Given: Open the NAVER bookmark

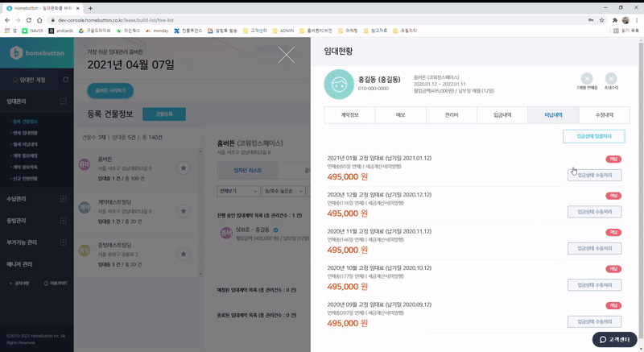Looking at the screenshot, I should 32,31.
